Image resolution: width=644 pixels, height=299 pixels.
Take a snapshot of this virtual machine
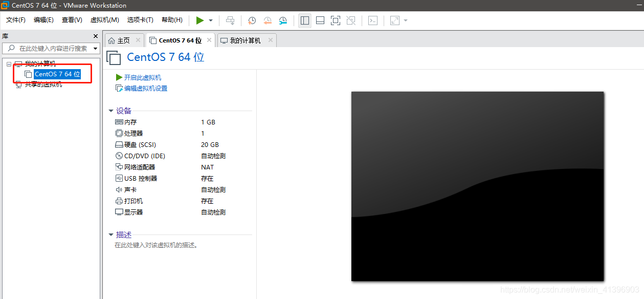[x=251, y=20]
